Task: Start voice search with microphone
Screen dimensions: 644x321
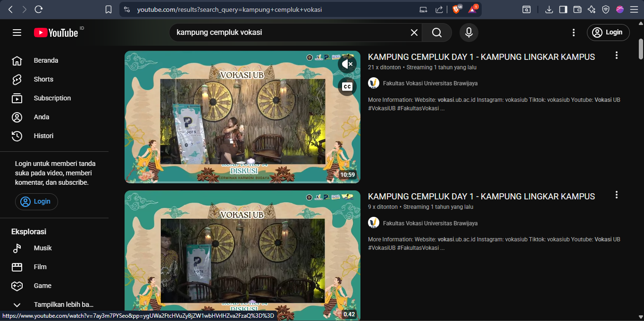Action: tap(469, 33)
